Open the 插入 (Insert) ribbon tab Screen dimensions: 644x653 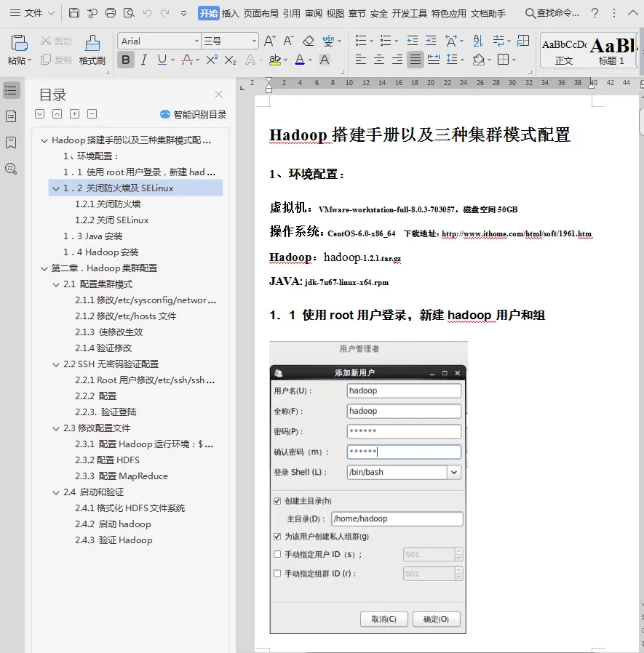coord(230,13)
